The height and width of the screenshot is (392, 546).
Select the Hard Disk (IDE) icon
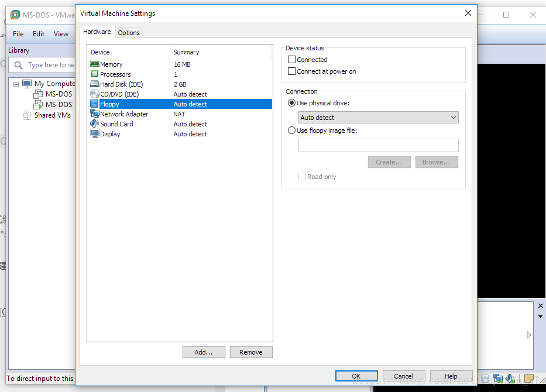[94, 84]
